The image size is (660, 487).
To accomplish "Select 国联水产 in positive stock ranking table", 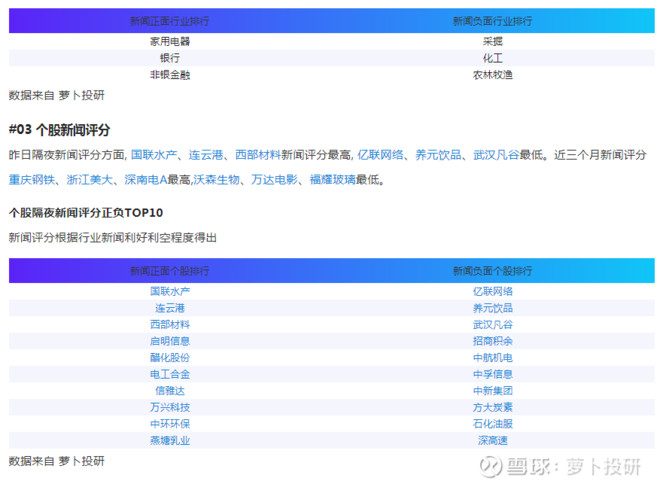I will (x=170, y=291).
